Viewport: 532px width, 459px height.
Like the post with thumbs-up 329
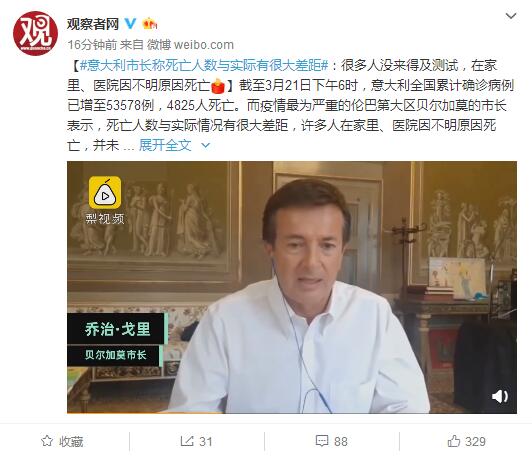pos(467,441)
